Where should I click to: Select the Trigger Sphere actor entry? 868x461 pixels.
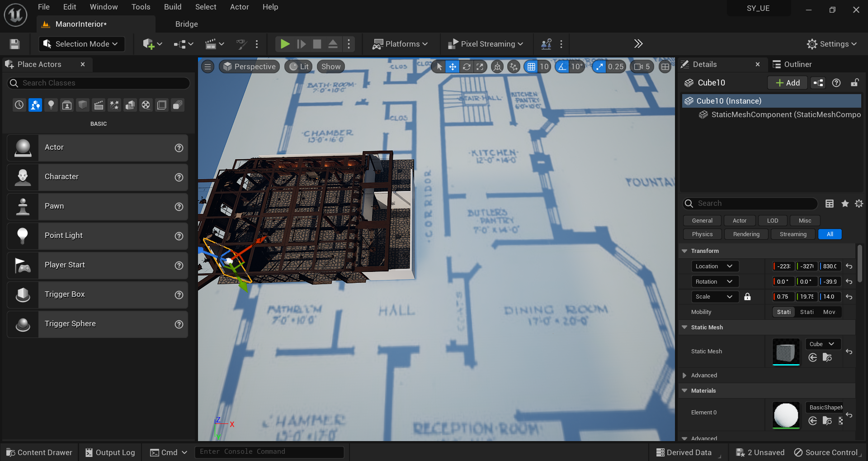pyautogui.click(x=98, y=324)
